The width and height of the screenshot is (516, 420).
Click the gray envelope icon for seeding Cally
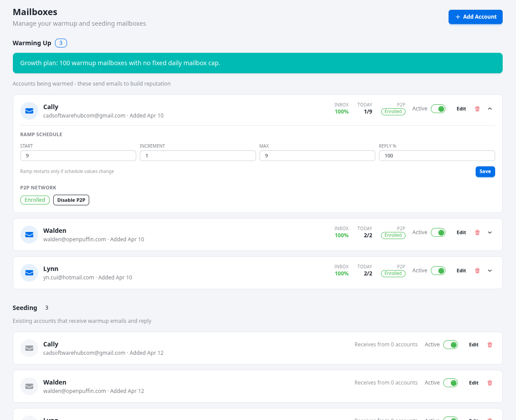coord(29,348)
